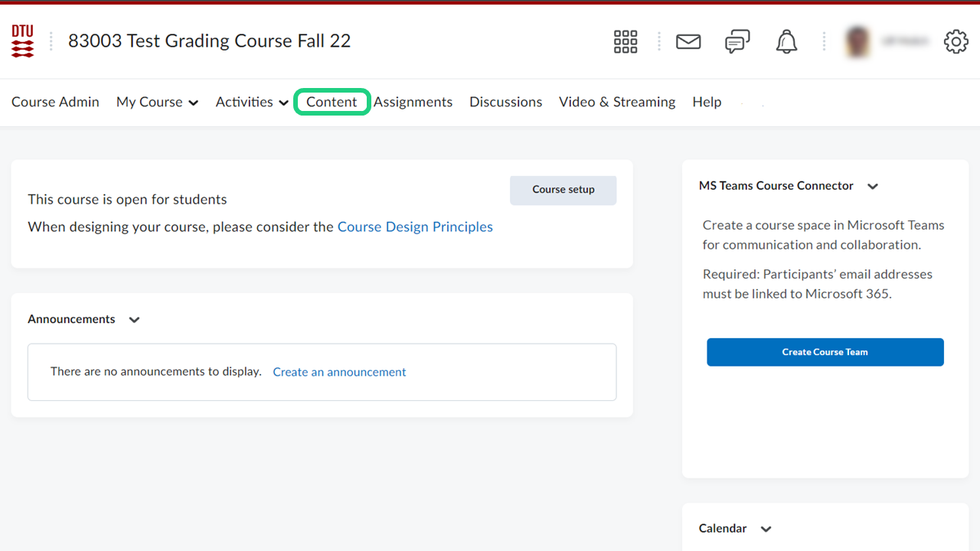Follow the Course Design Principles link
Screen dimensions: 980x551
(415, 227)
